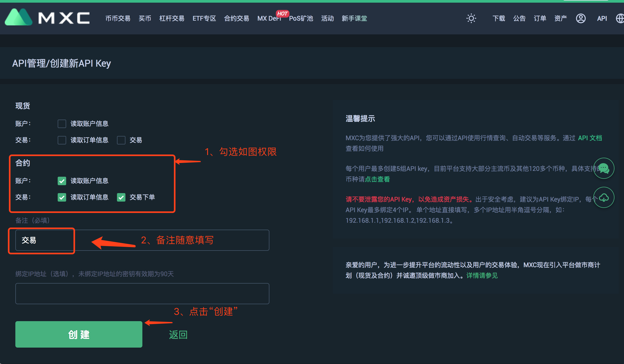The image size is (624, 364).
Task: Open 活动 menu item
Action: (327, 18)
